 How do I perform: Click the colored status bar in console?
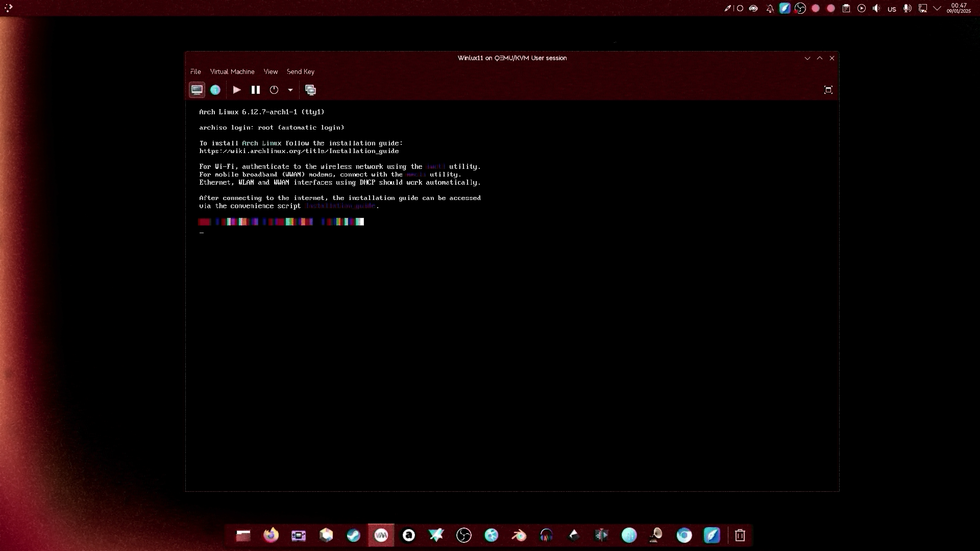click(x=281, y=221)
